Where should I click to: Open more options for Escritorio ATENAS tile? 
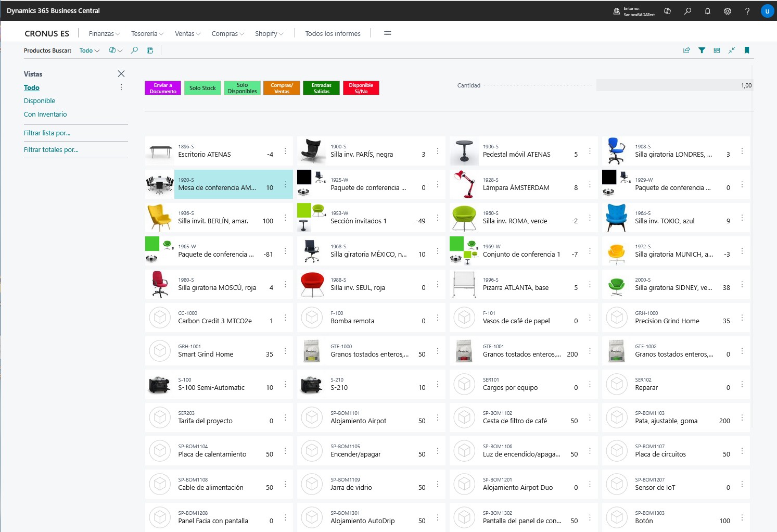point(285,151)
